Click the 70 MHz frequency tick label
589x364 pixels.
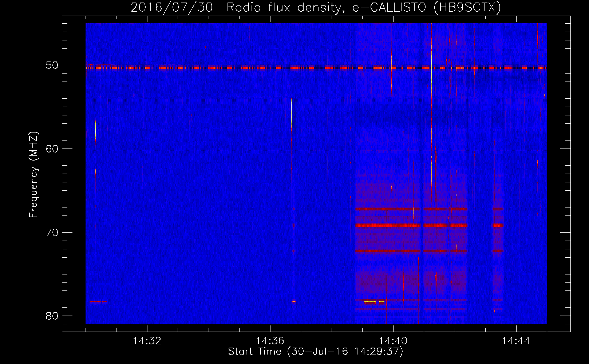tap(52, 233)
